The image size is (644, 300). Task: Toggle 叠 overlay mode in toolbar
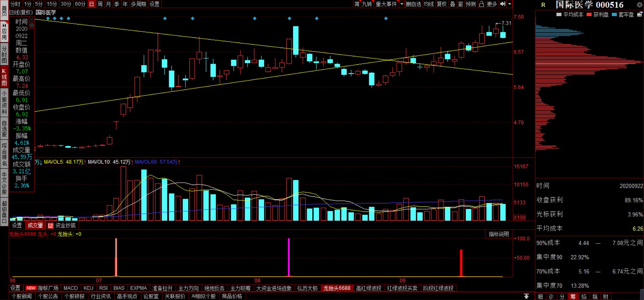click(453, 4)
